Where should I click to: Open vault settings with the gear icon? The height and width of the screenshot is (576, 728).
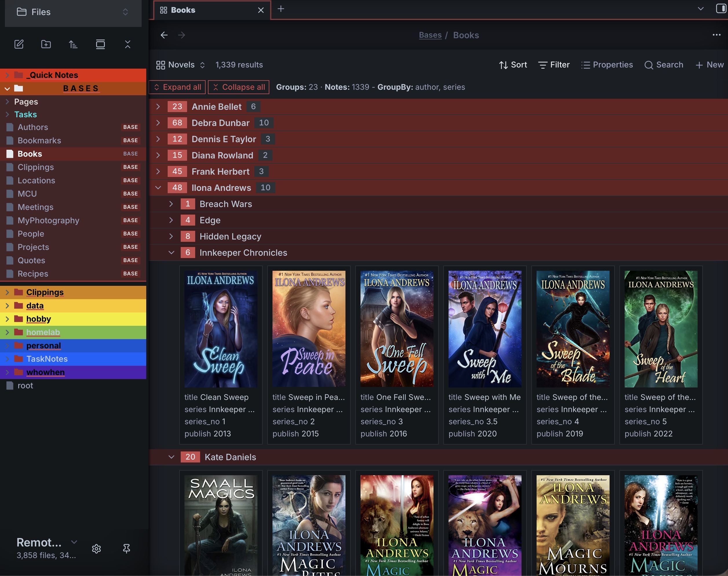[x=96, y=549]
